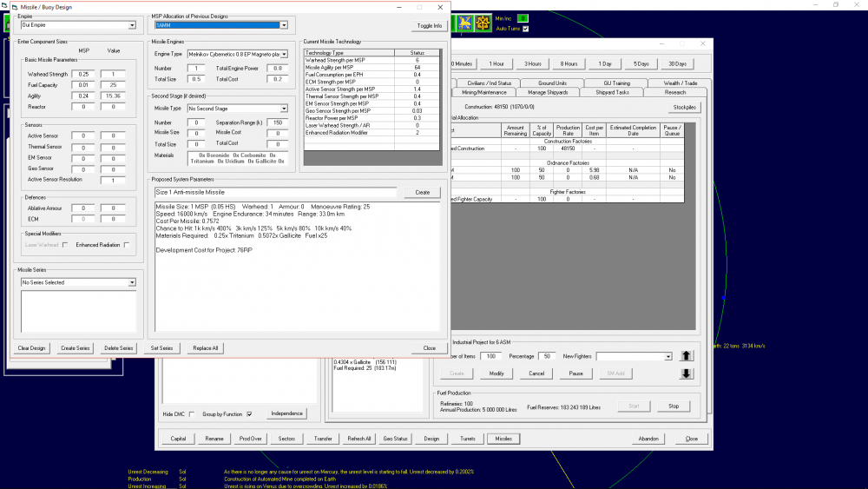Click the blue winged-emblem toolbar icon
Viewport: 868px width, 489px height.
pyautogui.click(x=464, y=23)
